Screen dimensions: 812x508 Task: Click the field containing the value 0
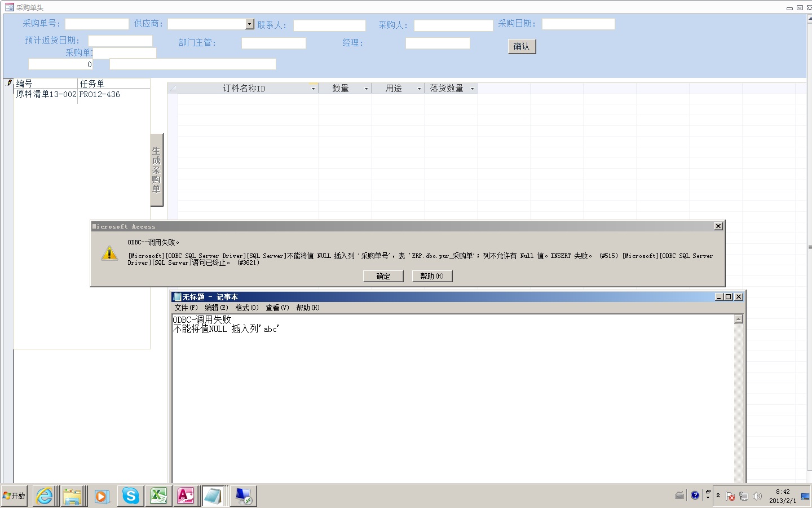61,64
